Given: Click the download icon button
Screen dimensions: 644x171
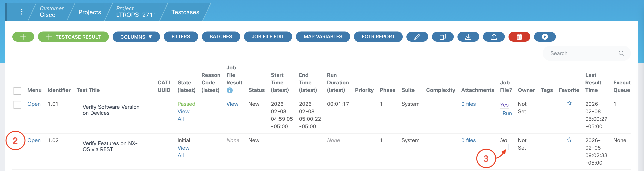Looking at the screenshot, I should pos(468,37).
